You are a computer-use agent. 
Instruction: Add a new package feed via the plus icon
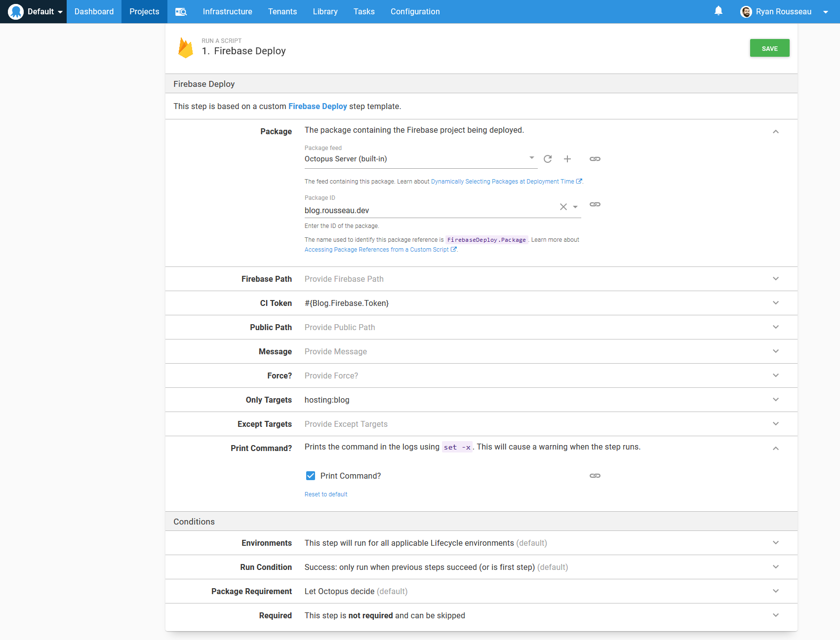(567, 159)
